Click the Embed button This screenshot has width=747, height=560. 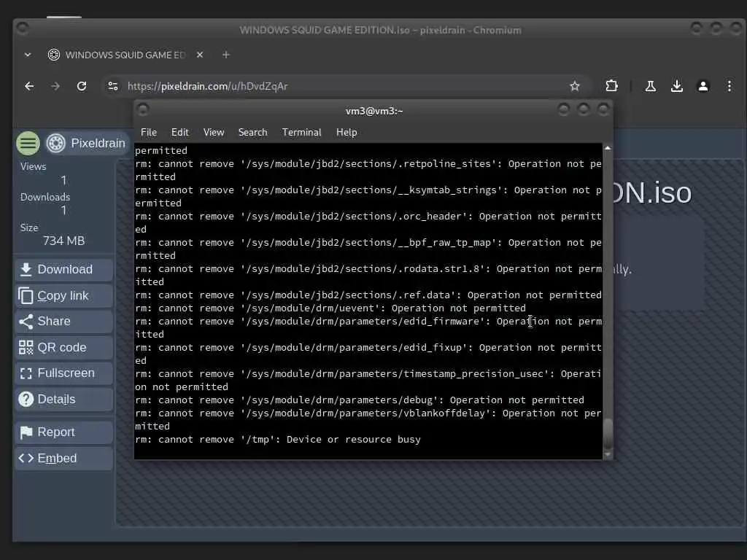pyautogui.click(x=64, y=459)
